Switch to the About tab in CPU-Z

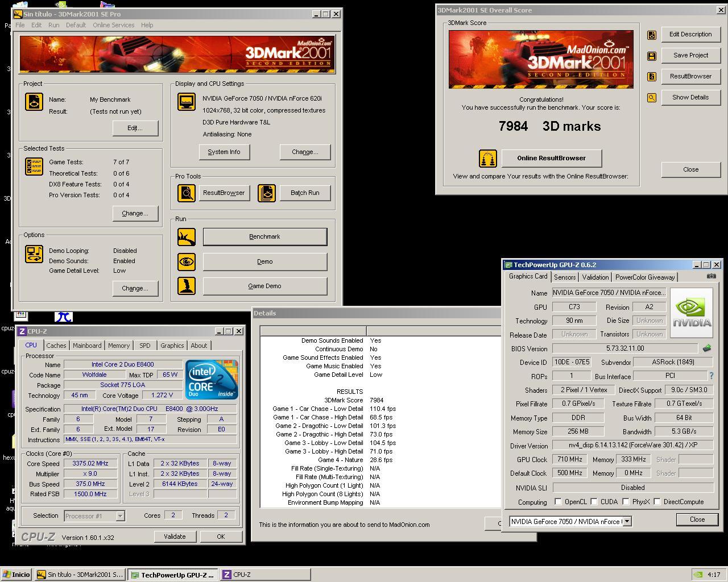click(x=199, y=346)
